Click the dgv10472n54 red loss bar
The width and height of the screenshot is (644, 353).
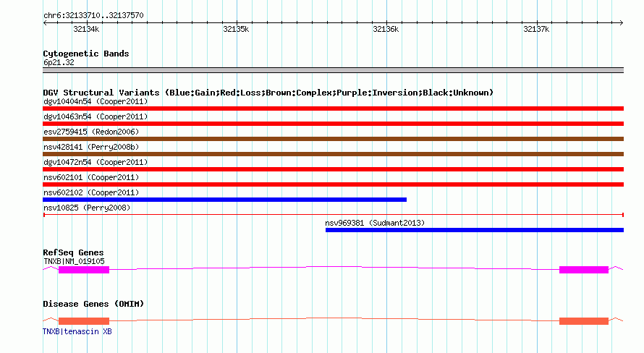coord(333,169)
